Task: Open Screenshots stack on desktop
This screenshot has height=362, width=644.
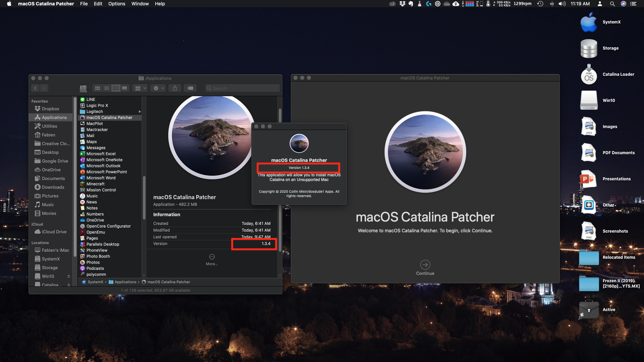Action: 589,231
